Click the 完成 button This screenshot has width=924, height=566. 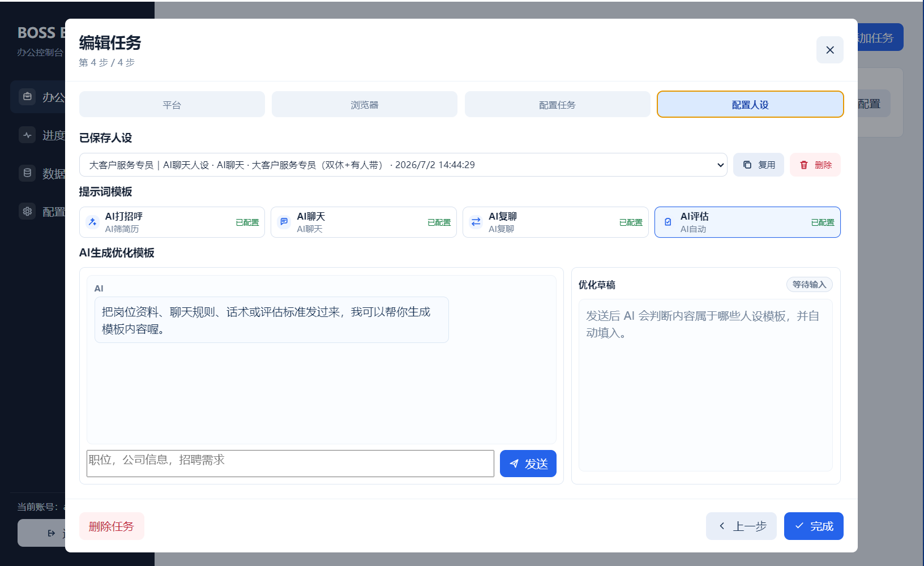tap(814, 526)
